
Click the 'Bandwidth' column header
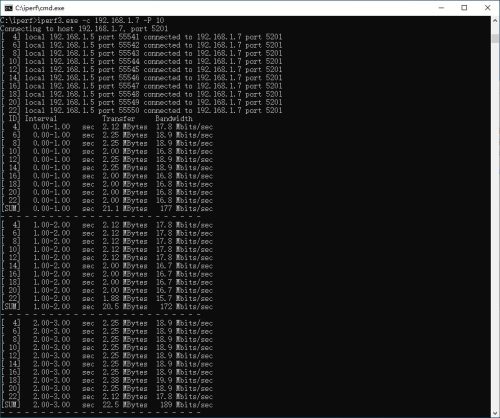point(174,119)
